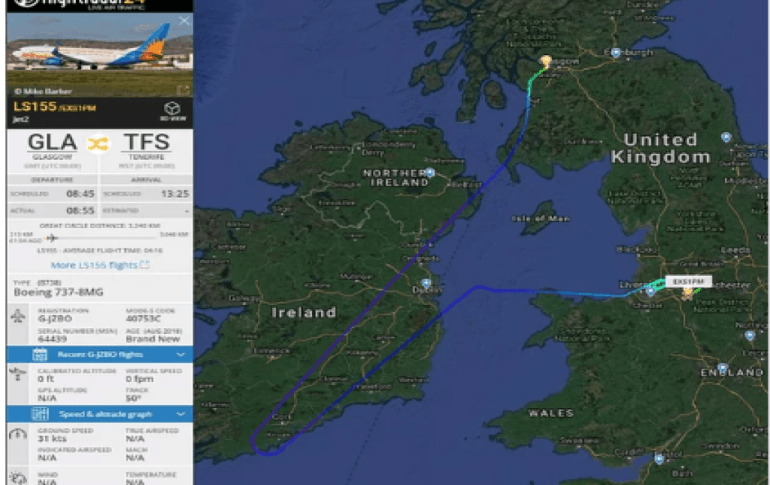The image size is (770, 485).
Task: Click the EXS1PM aircraft label on the map
Action: (688, 281)
